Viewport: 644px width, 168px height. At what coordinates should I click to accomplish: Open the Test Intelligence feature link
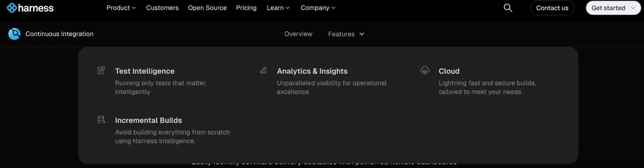pyautogui.click(x=145, y=71)
